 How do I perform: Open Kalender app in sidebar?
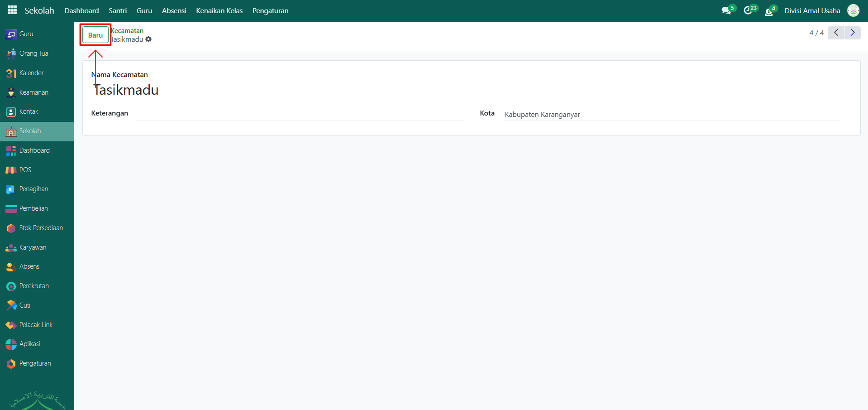coord(31,73)
